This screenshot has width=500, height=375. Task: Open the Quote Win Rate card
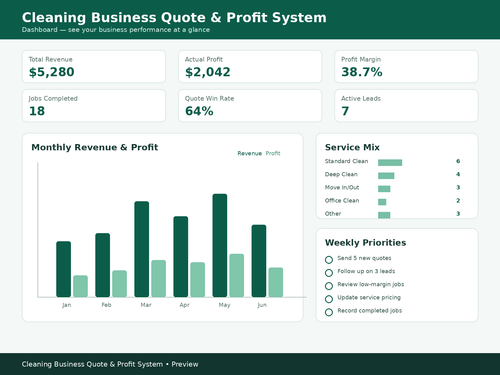[250, 106]
